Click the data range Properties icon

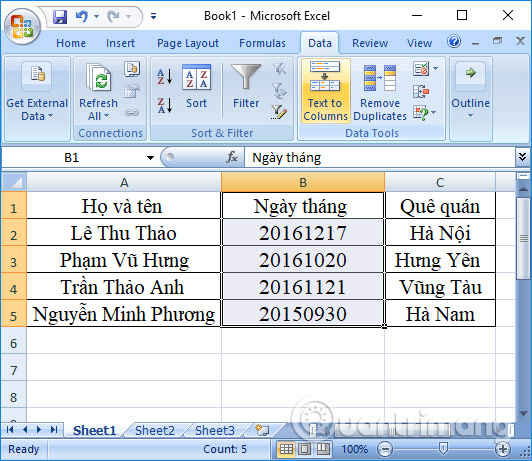point(132,91)
